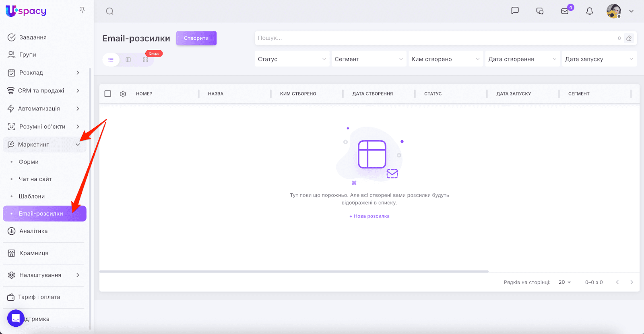Screen dimensions: 644x334
Task: Tick the select-all checkbox in table header
Action: coord(108,94)
